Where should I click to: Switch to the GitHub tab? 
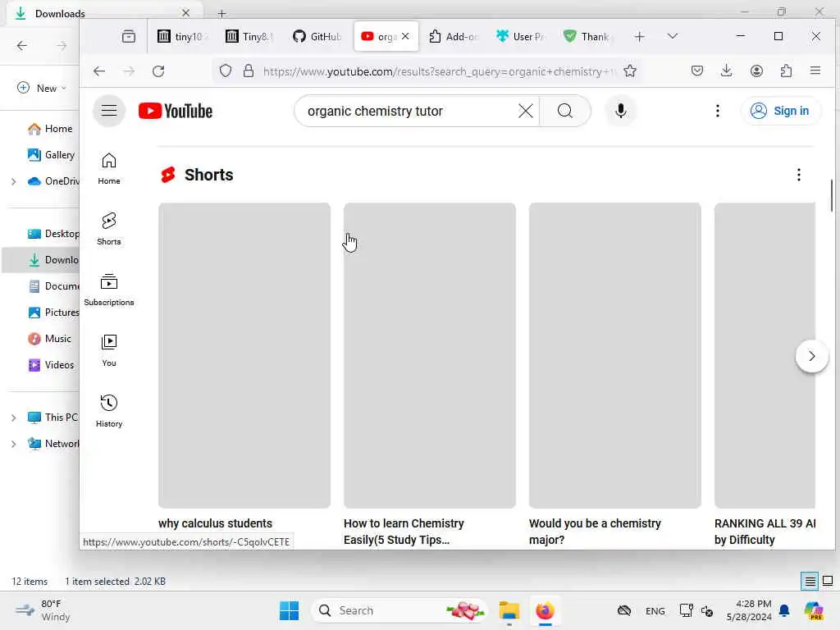317,36
